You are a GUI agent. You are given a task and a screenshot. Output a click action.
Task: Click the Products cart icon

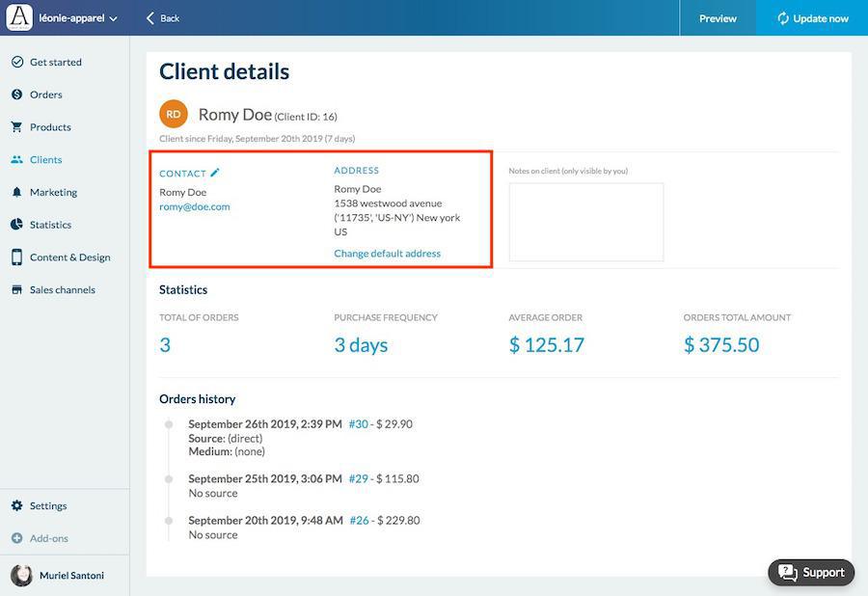pos(16,127)
